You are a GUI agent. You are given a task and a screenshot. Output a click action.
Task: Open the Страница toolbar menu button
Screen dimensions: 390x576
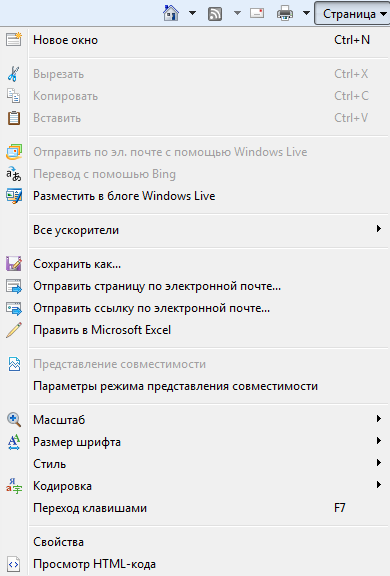click(352, 14)
